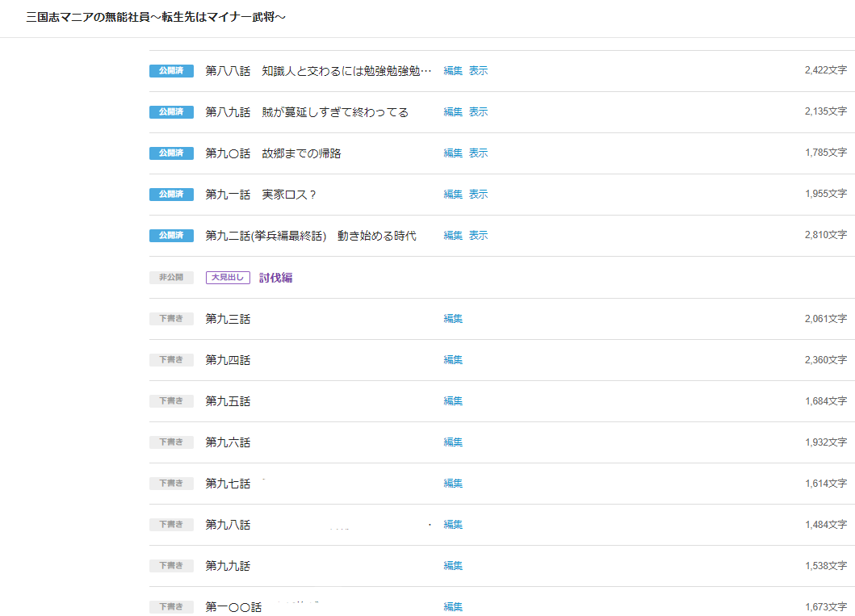Click 編集 for 第九一話 実家ロス？
The image size is (855, 616).
[453, 195]
